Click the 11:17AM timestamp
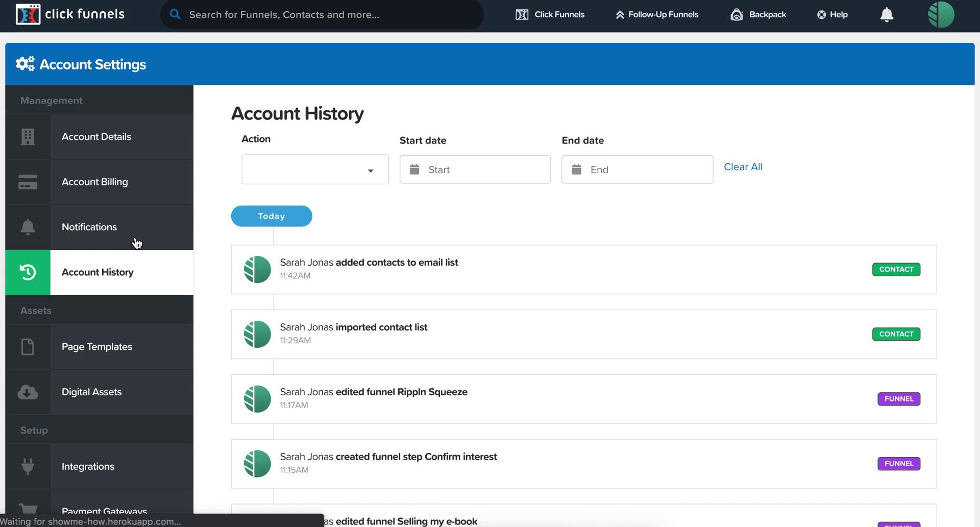This screenshot has height=527, width=980. click(294, 405)
